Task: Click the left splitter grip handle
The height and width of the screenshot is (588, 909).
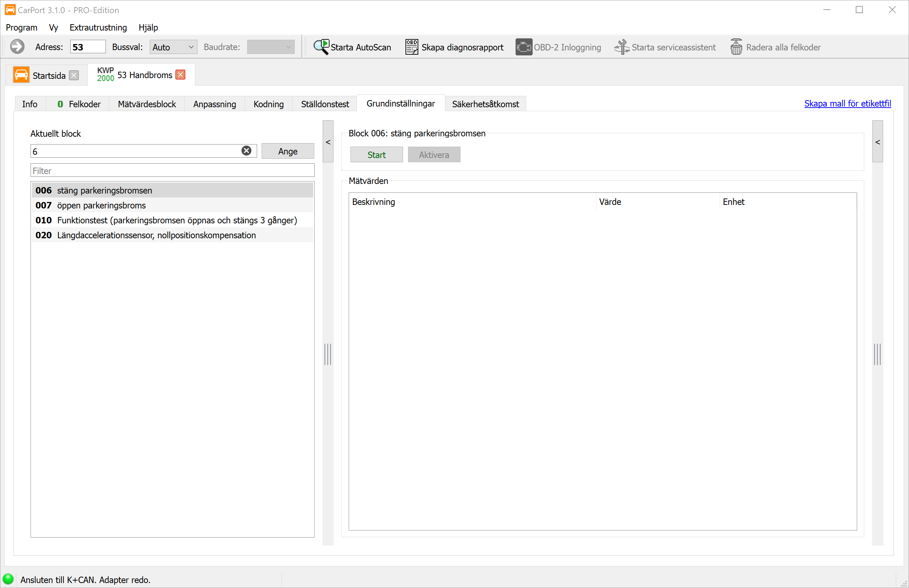Action: [x=328, y=354]
